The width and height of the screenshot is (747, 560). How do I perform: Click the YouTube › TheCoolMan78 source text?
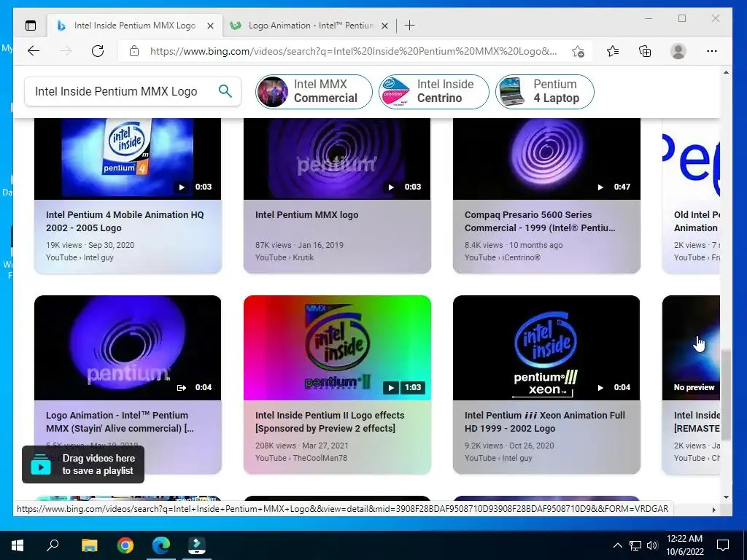301,458
